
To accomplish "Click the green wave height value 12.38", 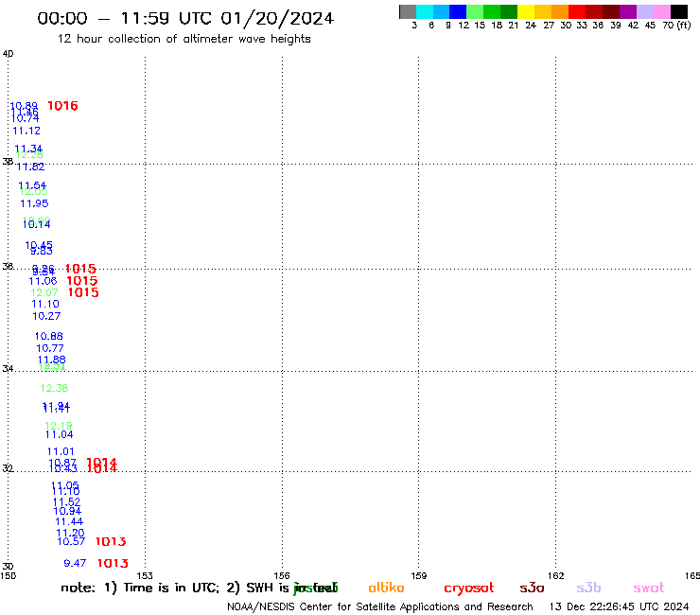I will pyautogui.click(x=54, y=388).
